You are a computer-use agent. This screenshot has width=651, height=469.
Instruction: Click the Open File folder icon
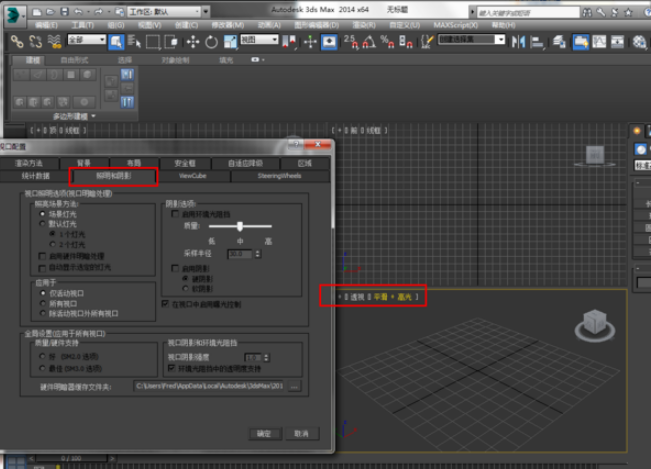click(x=50, y=12)
